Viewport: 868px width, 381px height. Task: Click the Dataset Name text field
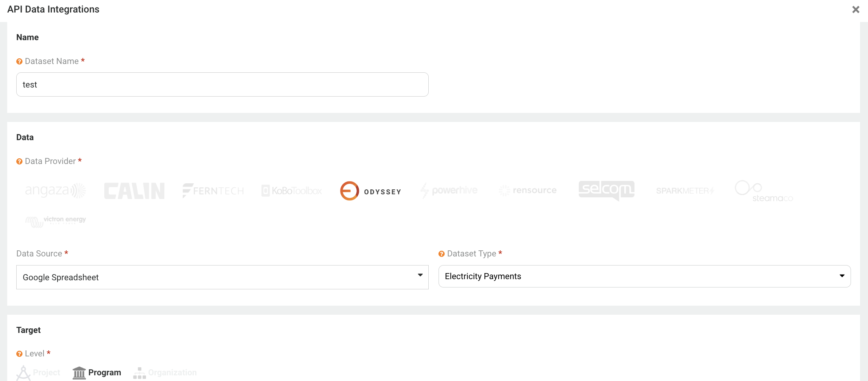pyautogui.click(x=222, y=84)
